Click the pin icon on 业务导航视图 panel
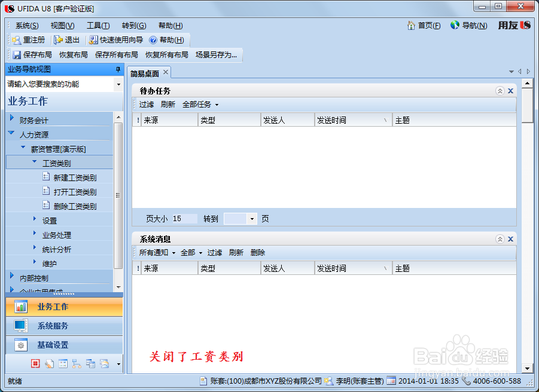Image resolution: width=539 pixels, height=392 pixels. click(118, 69)
